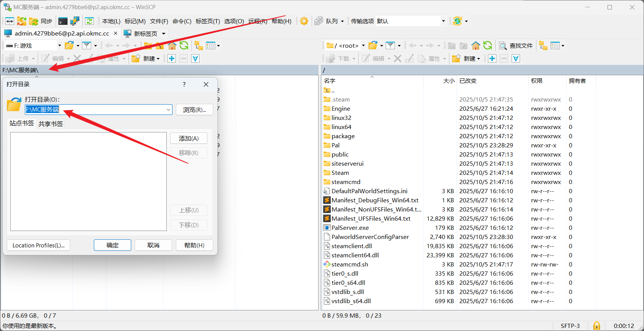Expand the local drive F: 游戏 dropdown

click(x=59, y=46)
